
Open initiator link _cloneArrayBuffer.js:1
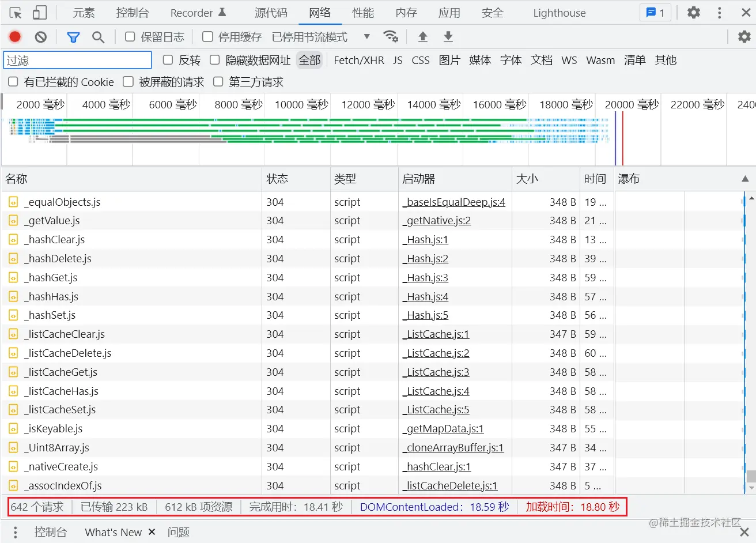coord(453,448)
